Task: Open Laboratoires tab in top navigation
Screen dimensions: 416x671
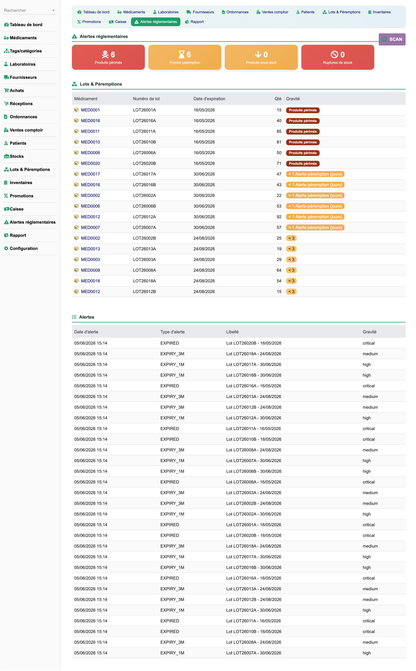Action: [166, 12]
